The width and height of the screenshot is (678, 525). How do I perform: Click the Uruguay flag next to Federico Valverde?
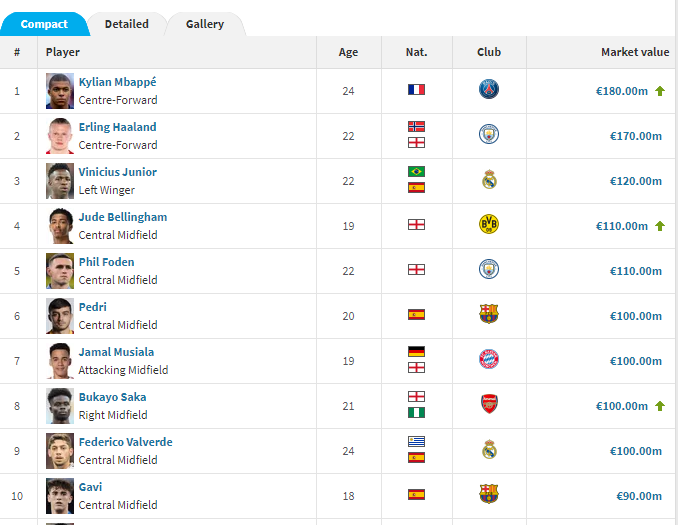(416, 441)
